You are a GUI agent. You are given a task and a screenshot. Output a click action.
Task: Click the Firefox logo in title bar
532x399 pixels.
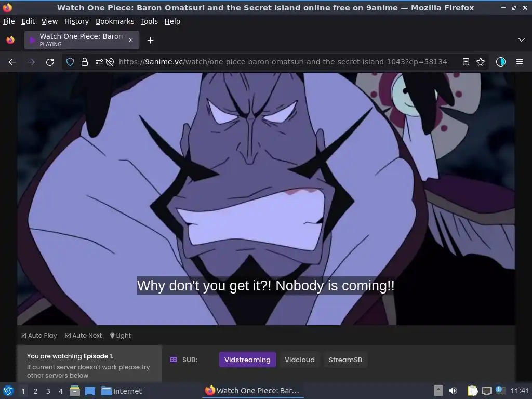tap(7, 7)
